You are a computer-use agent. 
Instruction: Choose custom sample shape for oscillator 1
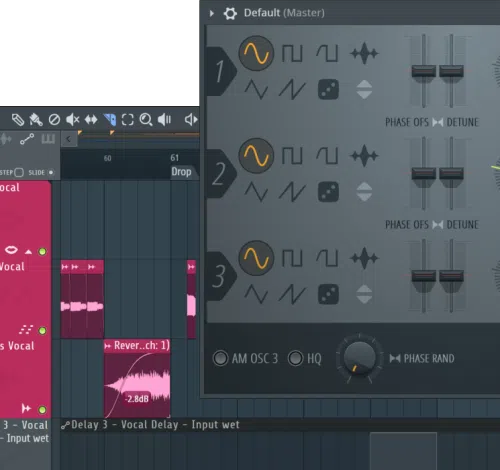(x=364, y=53)
